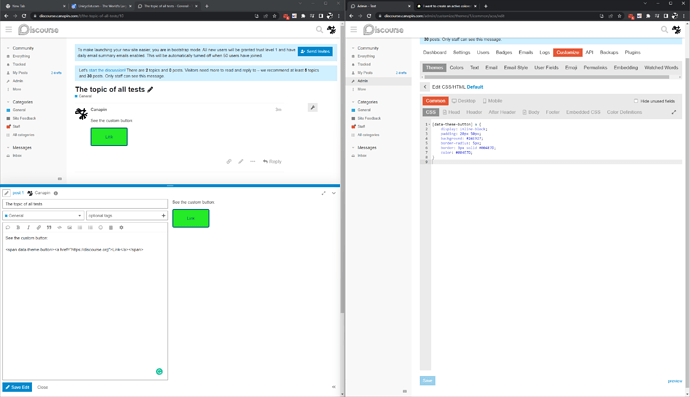Insert numbered list in composer
This screenshot has height=397, width=690.
click(90, 228)
